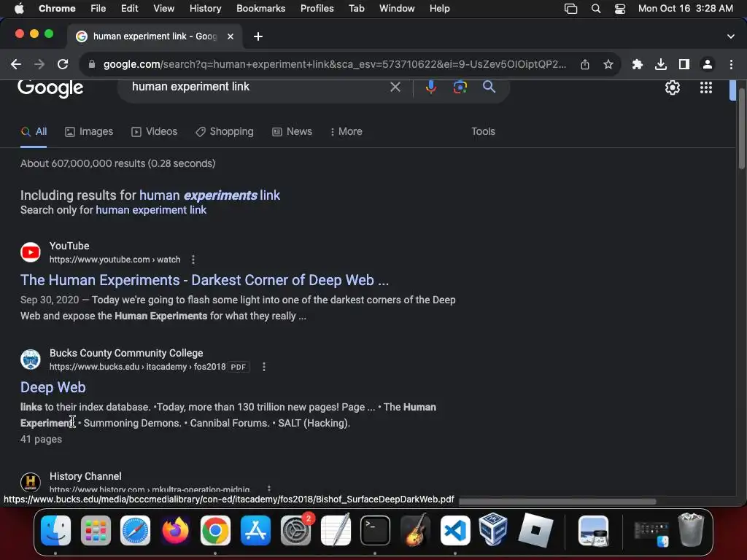Viewport: 747px width, 560px height.
Task: Open the Window menu
Action: [397, 9]
